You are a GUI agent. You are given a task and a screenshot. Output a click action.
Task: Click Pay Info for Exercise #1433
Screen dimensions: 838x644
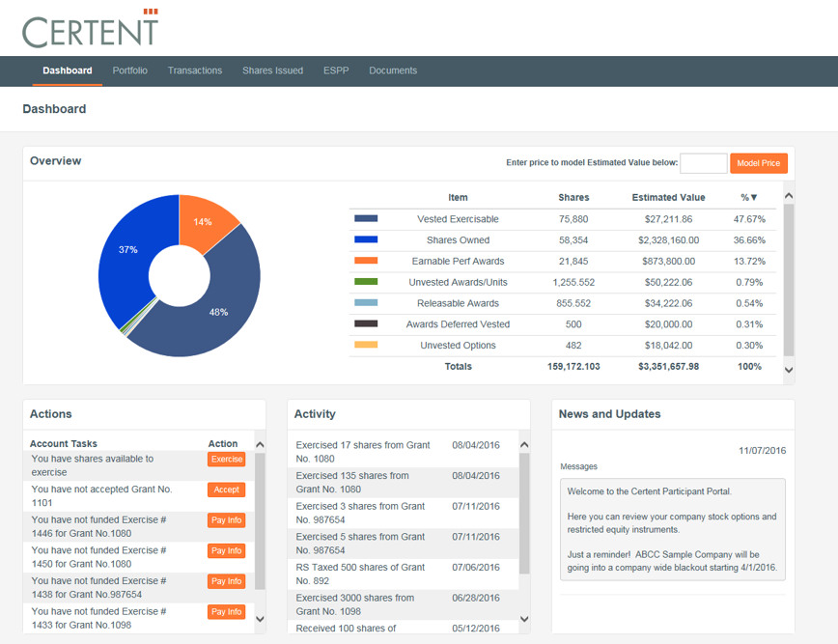(227, 611)
